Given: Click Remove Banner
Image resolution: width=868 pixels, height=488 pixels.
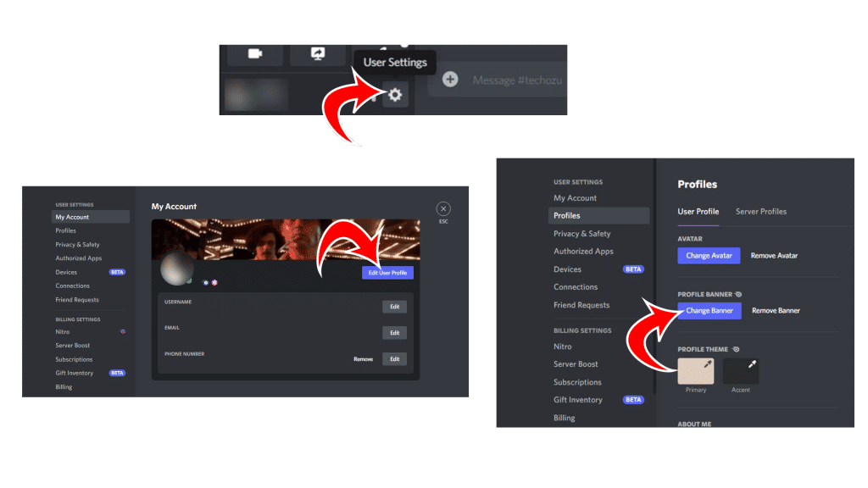Looking at the screenshot, I should click(x=776, y=310).
